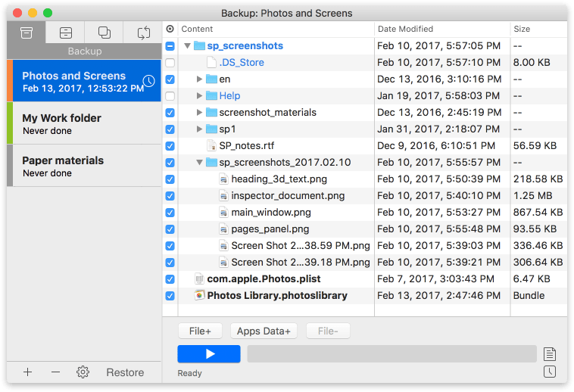Uncheck the sp1 folder checkbox
This screenshot has width=574, height=392.
pyautogui.click(x=170, y=129)
